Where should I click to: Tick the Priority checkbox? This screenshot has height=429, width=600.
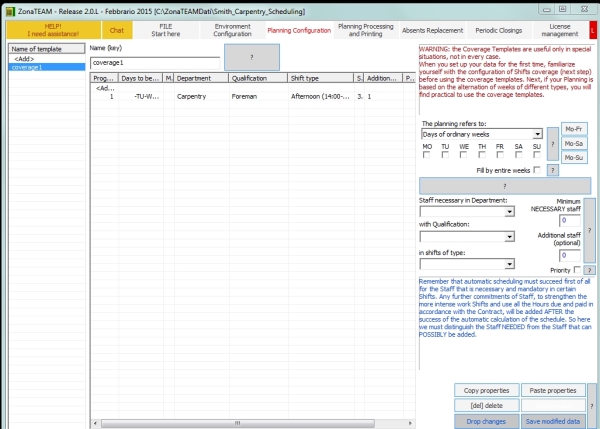coord(577,269)
